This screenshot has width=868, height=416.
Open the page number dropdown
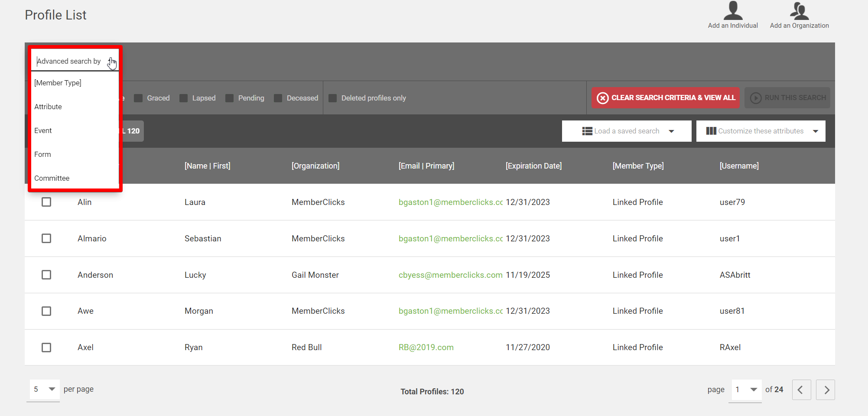(746, 390)
